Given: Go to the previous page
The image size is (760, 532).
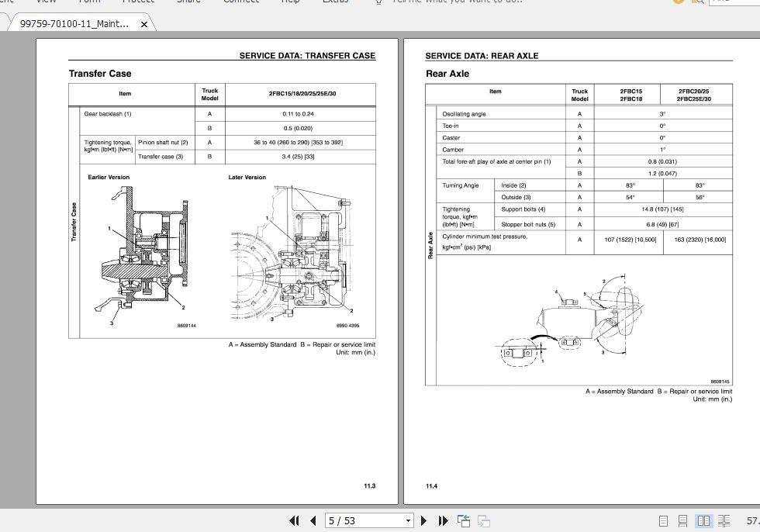Looking at the screenshot, I should point(313,520).
